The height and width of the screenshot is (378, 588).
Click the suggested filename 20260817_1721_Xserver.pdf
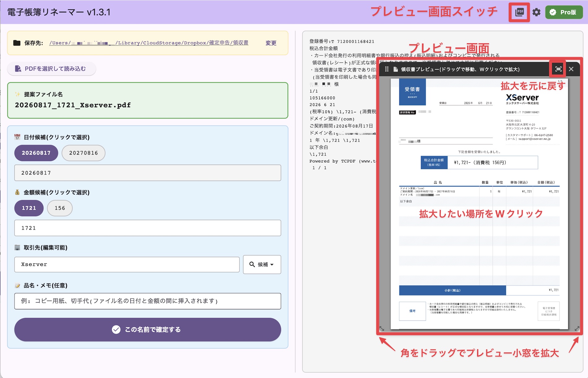(73, 105)
